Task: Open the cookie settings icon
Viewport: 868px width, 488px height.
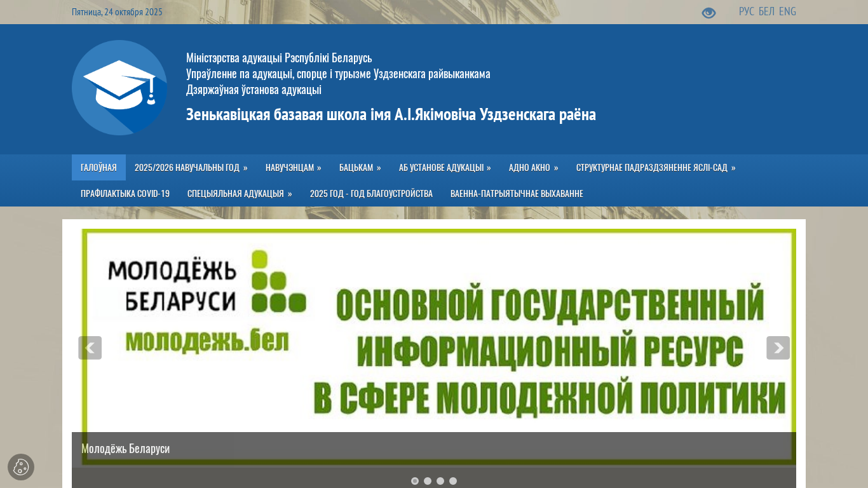Action: click(x=21, y=467)
